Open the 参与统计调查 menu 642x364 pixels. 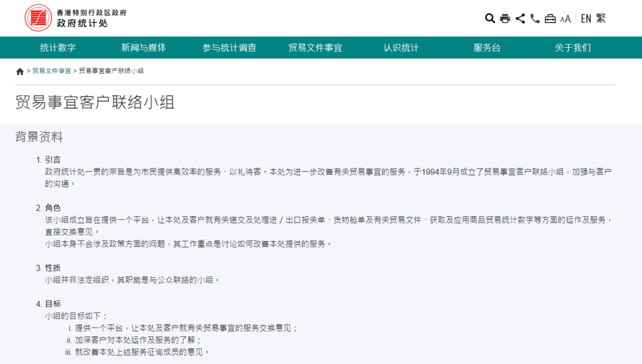229,48
